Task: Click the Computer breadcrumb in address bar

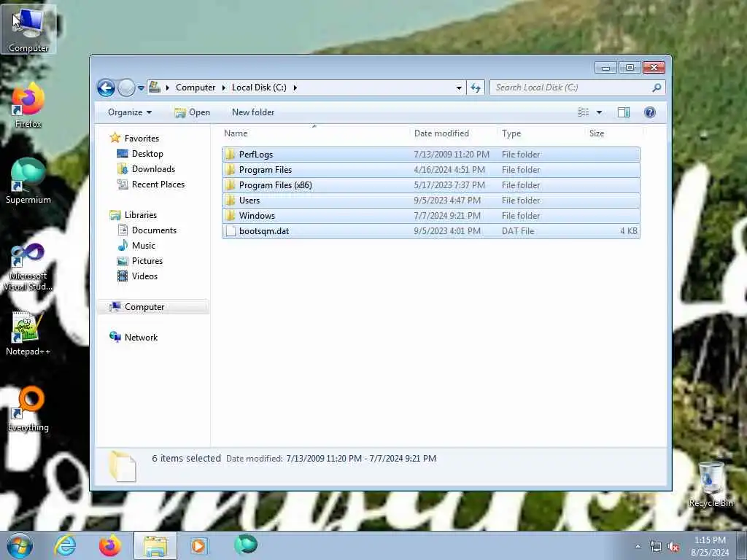Action: tap(196, 87)
